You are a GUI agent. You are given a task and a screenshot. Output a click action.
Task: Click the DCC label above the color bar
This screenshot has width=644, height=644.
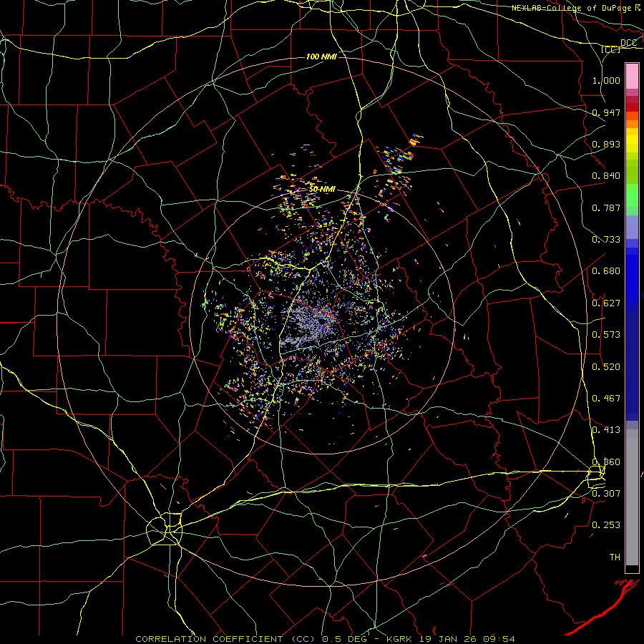point(628,43)
